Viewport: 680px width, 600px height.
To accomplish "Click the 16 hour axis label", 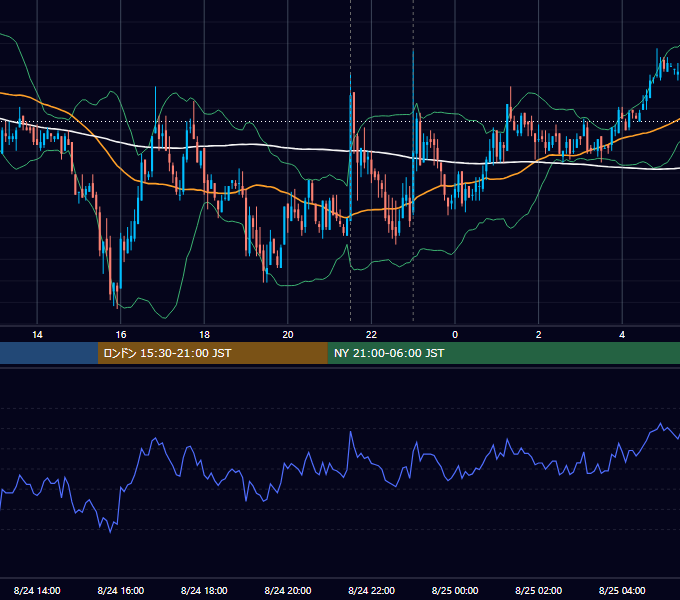I will (121, 335).
